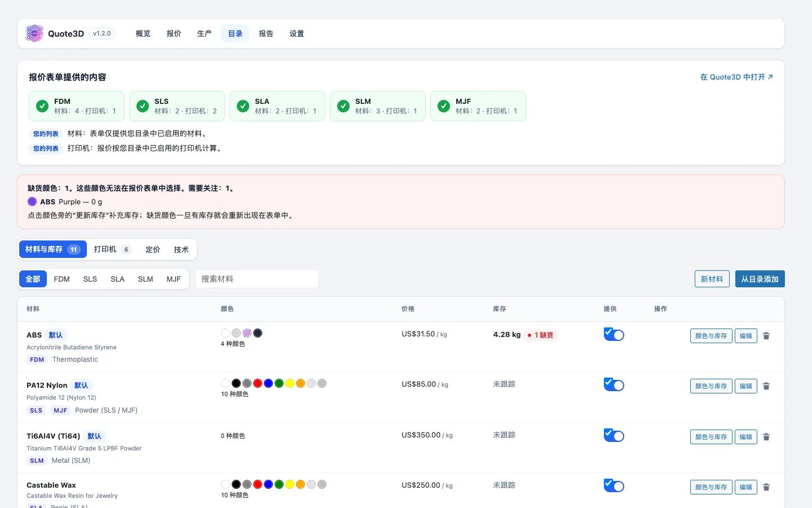Click the first 您的列表 badge for 材料
812x508 pixels.
click(x=46, y=134)
